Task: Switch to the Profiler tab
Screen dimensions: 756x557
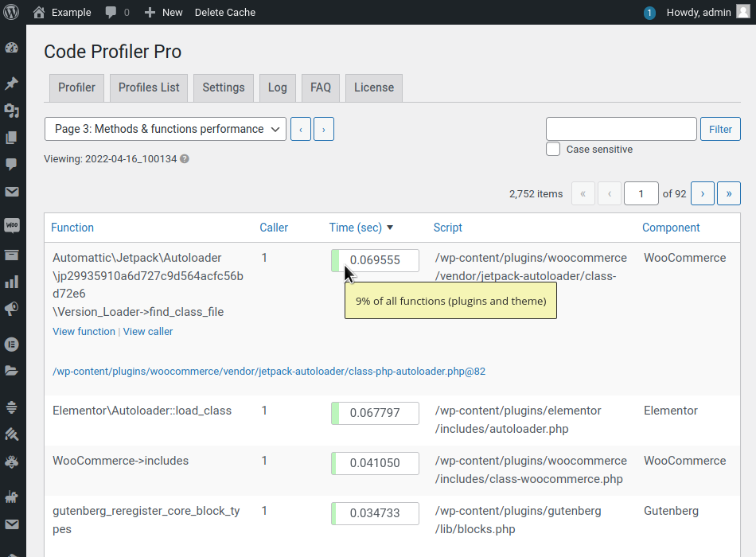Action: (x=76, y=88)
